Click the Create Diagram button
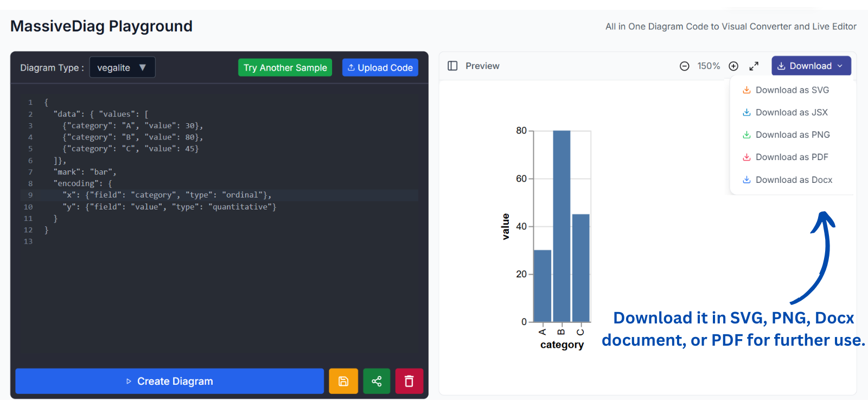Screen dimensions: 868x407 point(169,381)
